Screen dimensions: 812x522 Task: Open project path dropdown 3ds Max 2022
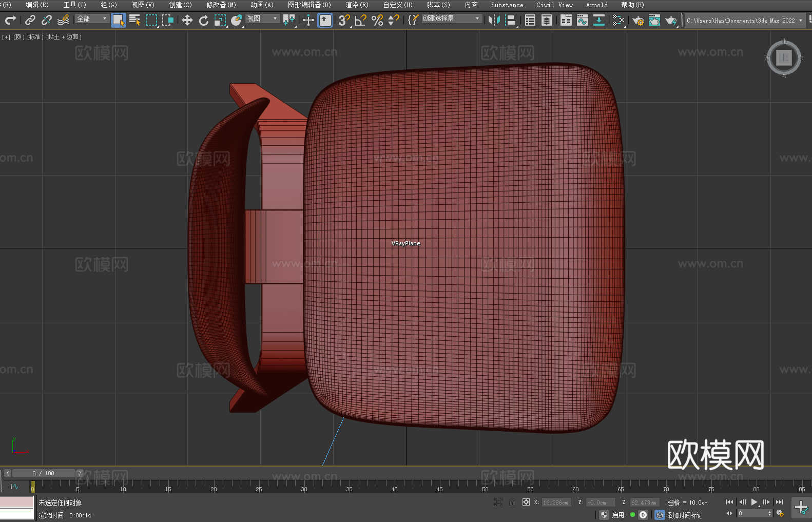(744, 21)
